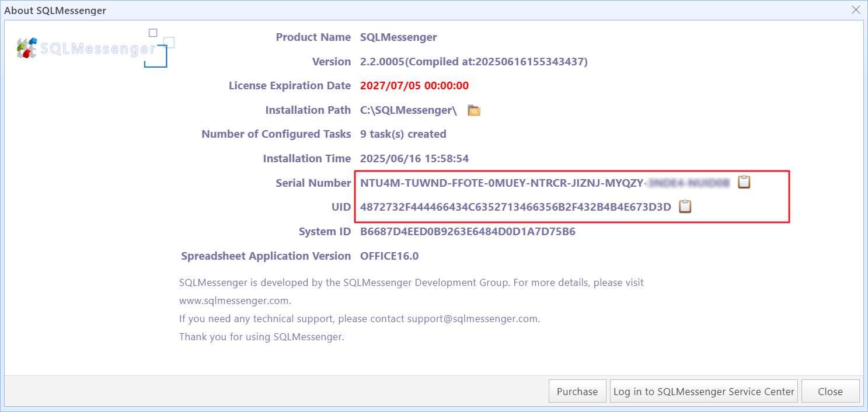Click the SQLMessenger logo
The height and width of the screenshot is (412, 868).
pyautogui.click(x=95, y=48)
